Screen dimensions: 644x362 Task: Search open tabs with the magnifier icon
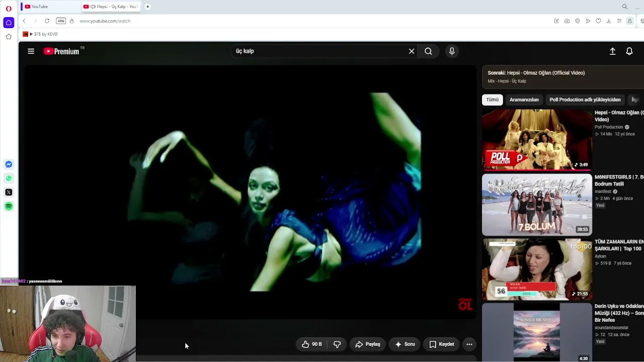tap(625, 7)
